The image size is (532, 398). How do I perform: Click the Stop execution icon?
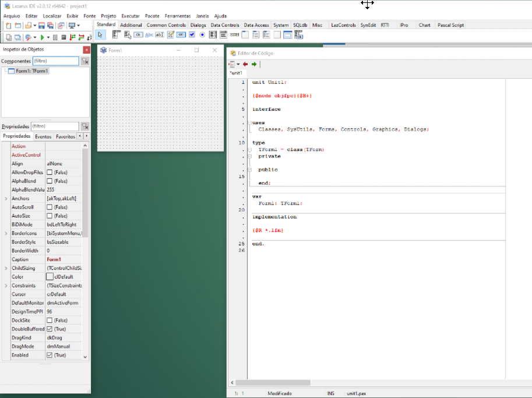click(x=64, y=37)
